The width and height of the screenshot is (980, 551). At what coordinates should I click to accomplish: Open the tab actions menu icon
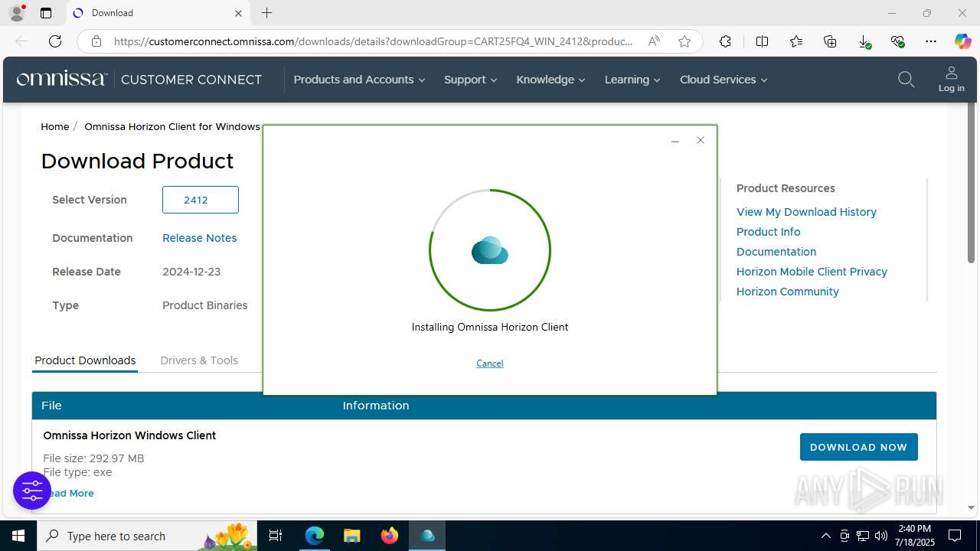[x=46, y=13]
